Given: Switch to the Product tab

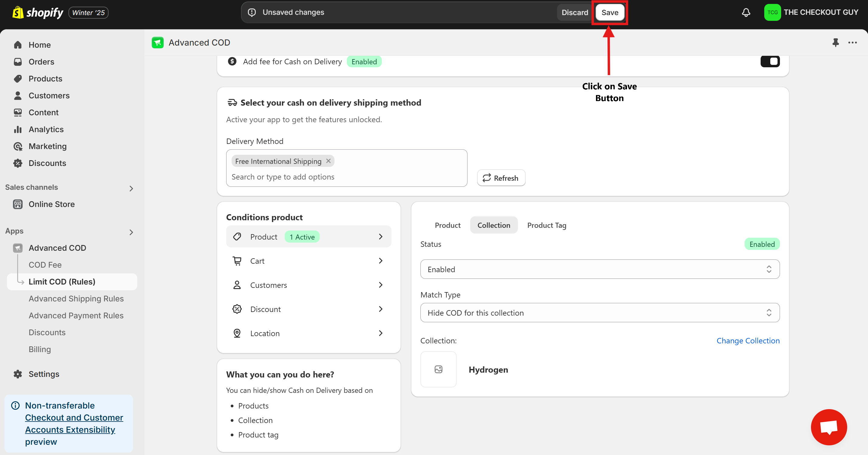Looking at the screenshot, I should tap(448, 225).
